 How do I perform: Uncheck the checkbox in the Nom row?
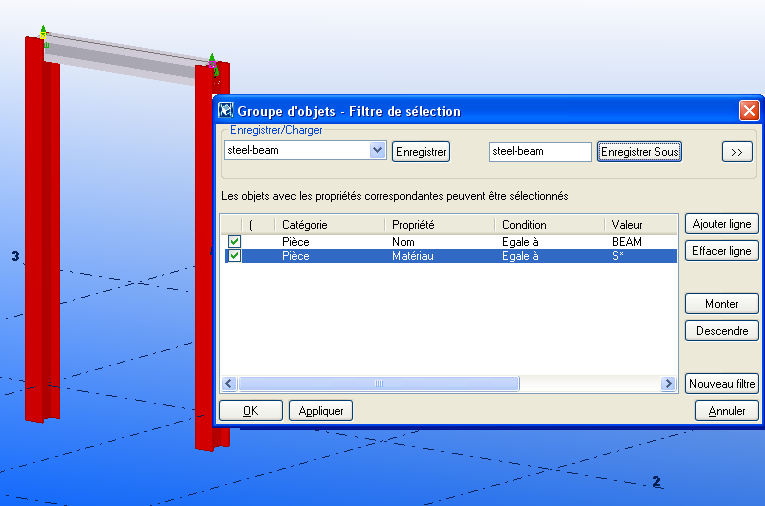(234, 242)
